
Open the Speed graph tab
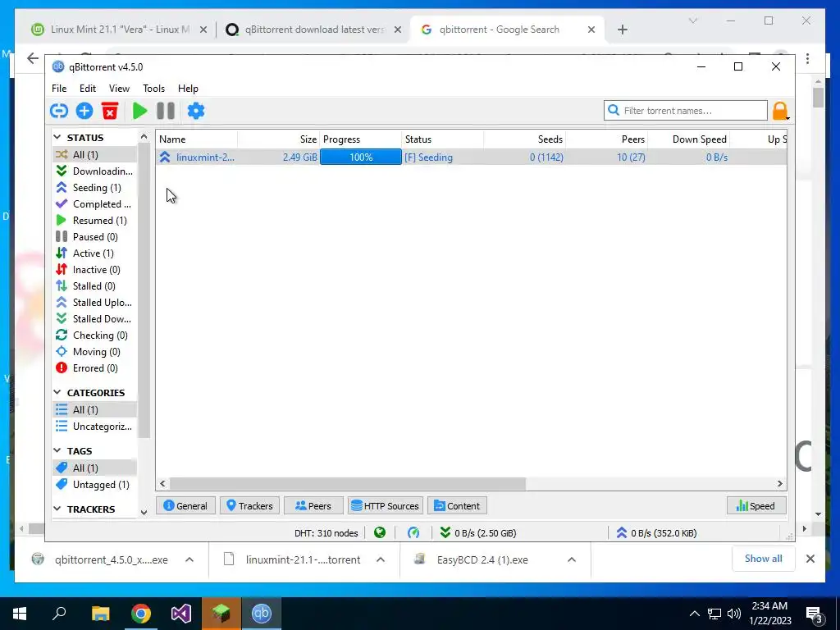(756, 505)
